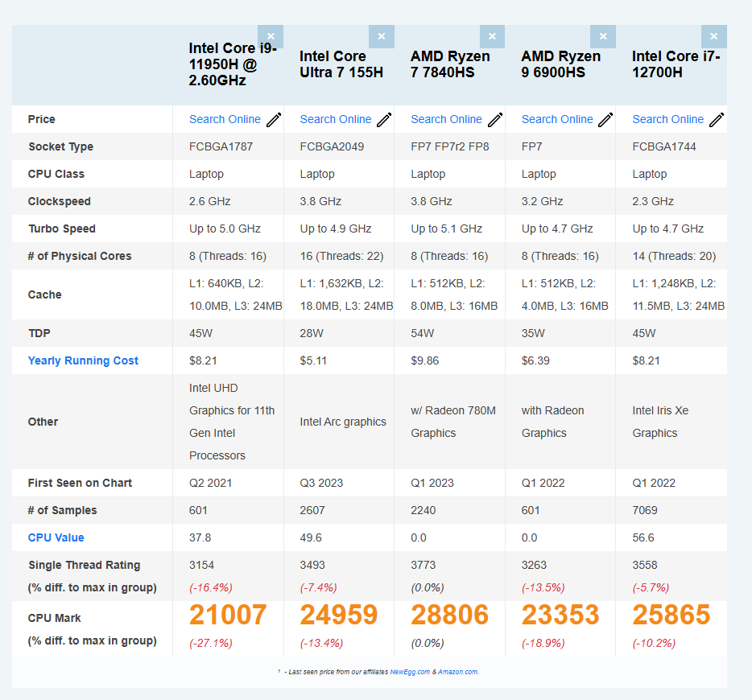
Task: Select CPU Mark score 24959
Action: 339,615
